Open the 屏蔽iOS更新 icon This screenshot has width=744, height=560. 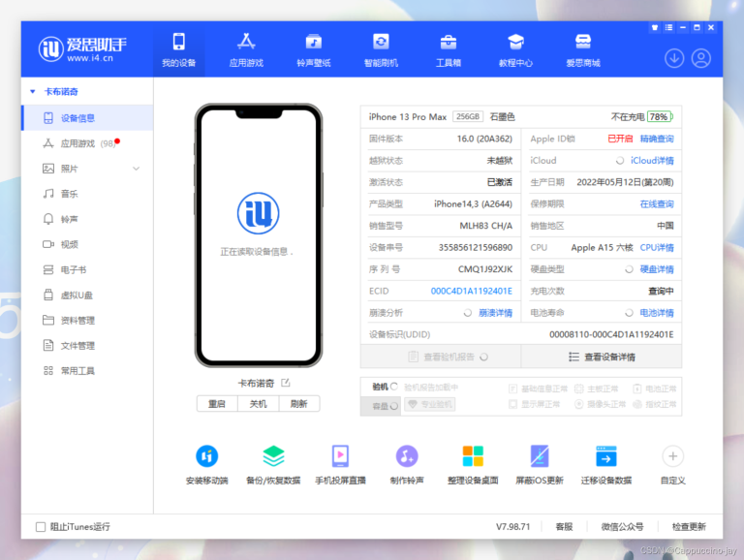pos(540,456)
